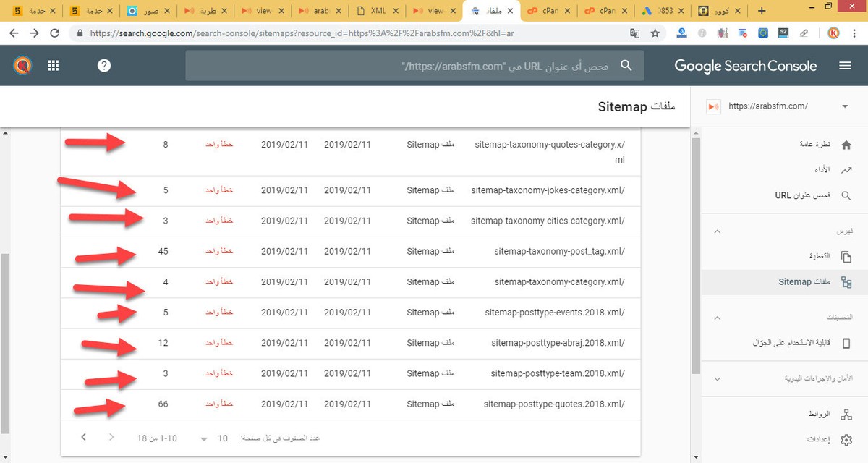The height and width of the screenshot is (463, 868).
Task: Open sitemap-posttype-team.2018.xml row
Action: pos(351,373)
